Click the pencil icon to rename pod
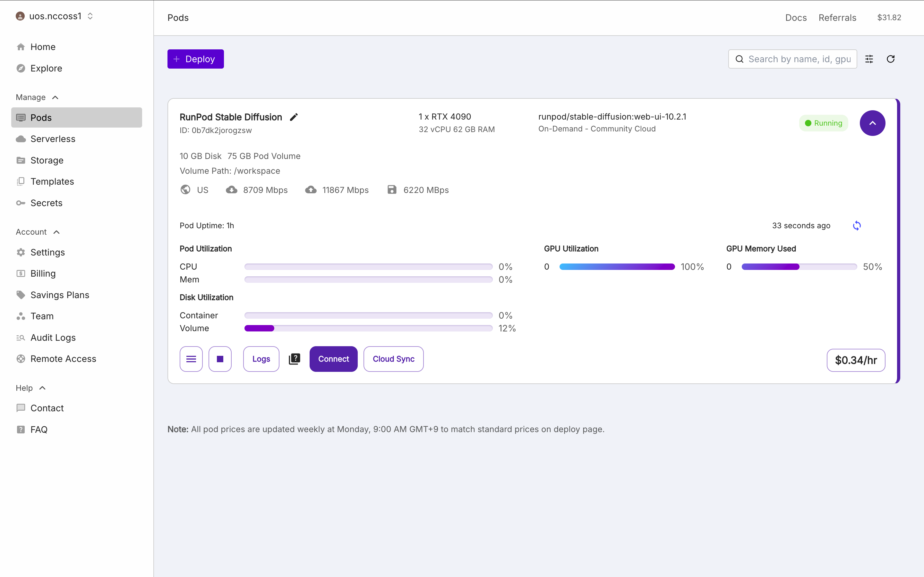Viewport: 924px width, 577px height. 294,117
